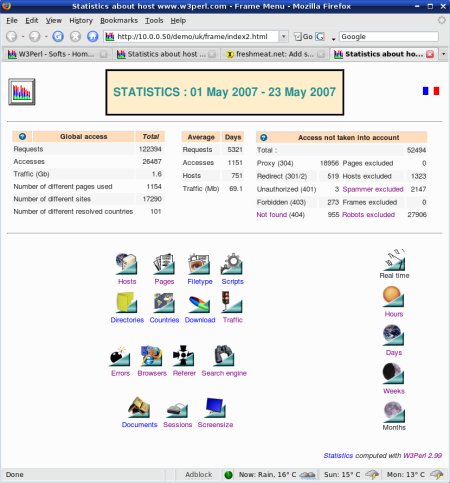
Task: Switch language via the French flag
Action: pyautogui.click(x=431, y=91)
